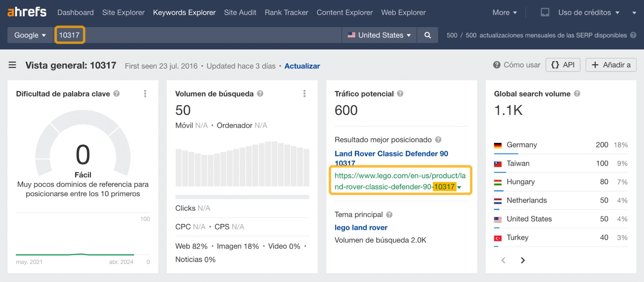Click the monitor icon in top bar
The height and width of the screenshot is (282, 644).
point(545,13)
